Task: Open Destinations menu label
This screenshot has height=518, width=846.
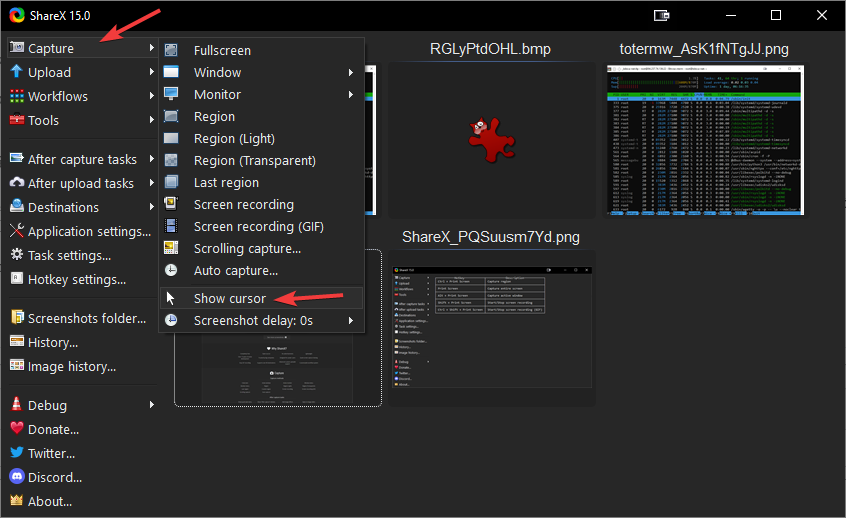Action: [x=63, y=207]
